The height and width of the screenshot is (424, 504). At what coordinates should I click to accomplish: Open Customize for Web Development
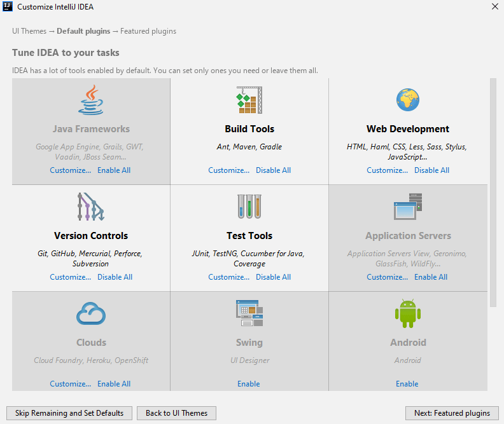(388, 170)
